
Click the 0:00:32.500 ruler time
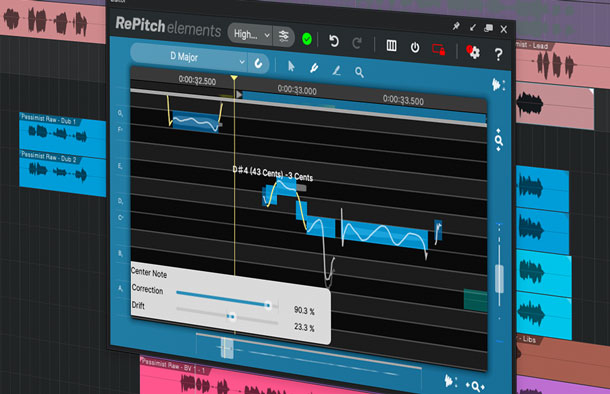(x=197, y=81)
